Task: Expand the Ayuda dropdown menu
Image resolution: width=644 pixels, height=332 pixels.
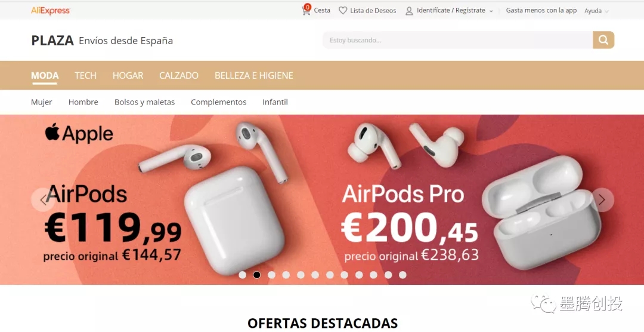Action: point(597,11)
